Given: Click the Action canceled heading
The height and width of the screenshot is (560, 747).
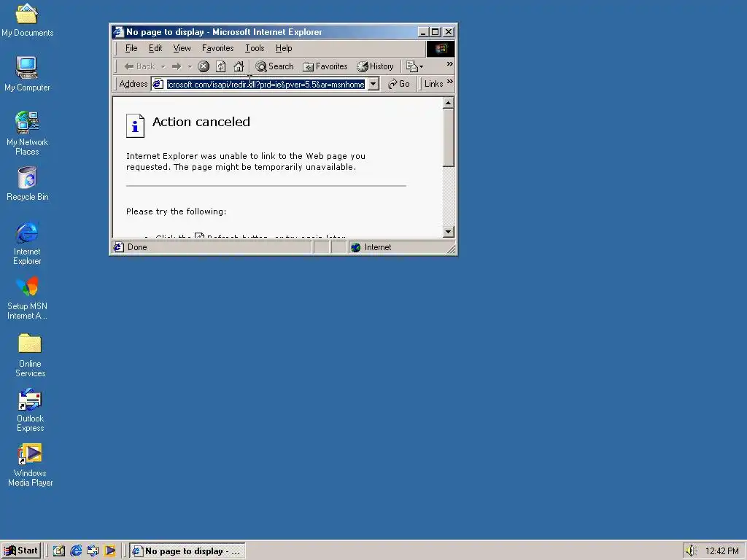Looking at the screenshot, I should (x=201, y=122).
